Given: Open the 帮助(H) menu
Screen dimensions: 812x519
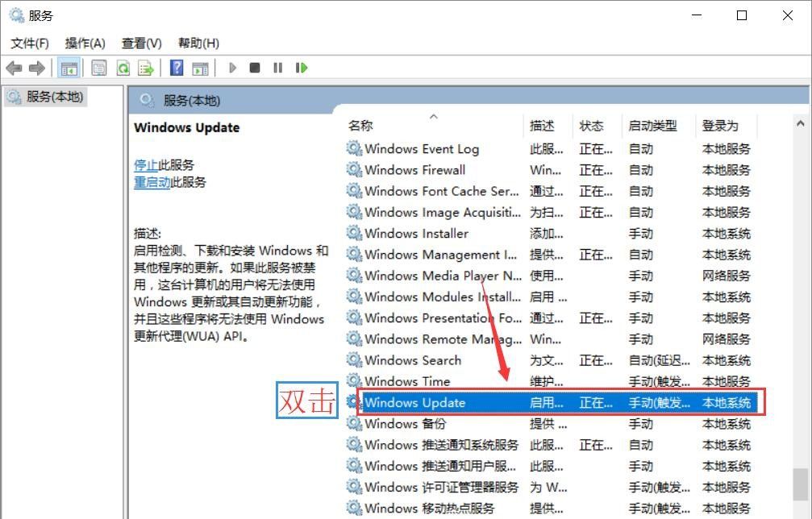Looking at the screenshot, I should pyautogui.click(x=199, y=43).
